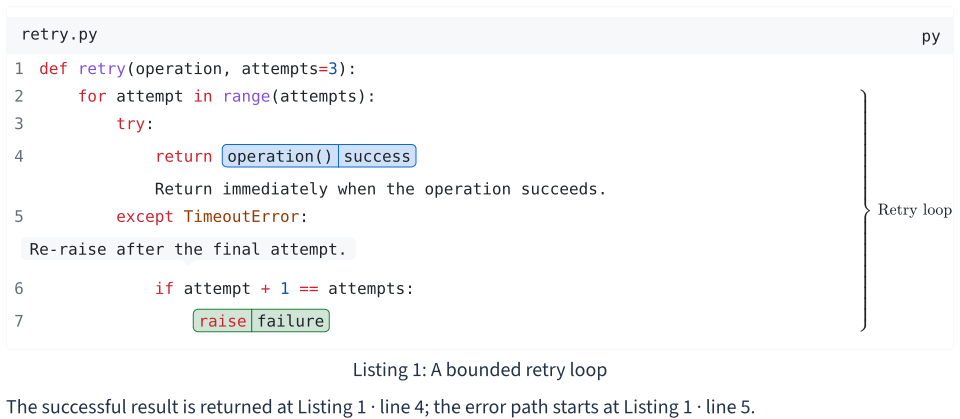The image size is (960, 419).
Task: Click the caption 'Listing 1: A bounded retry loop'
Action: [x=479, y=370]
